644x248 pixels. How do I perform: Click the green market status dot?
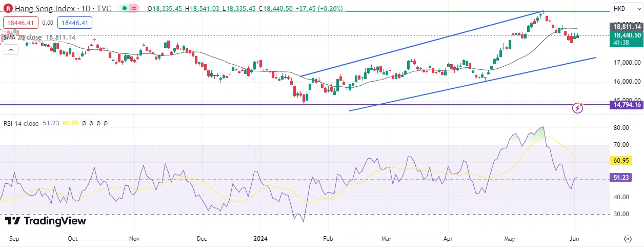(x=125, y=9)
